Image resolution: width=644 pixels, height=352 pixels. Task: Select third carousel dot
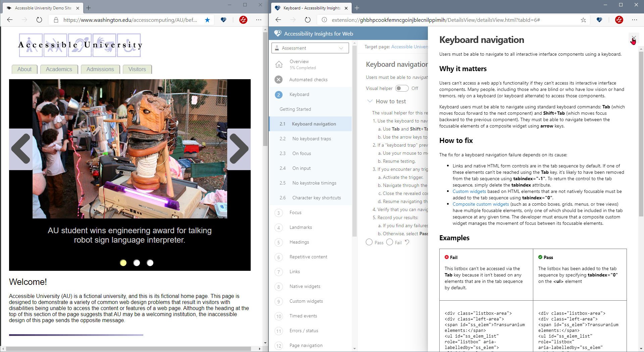pyautogui.click(x=150, y=263)
